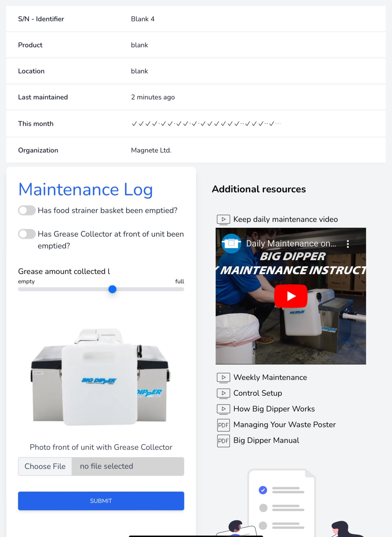Open YouTube video three-dot options menu
The width and height of the screenshot is (392, 537).
pyautogui.click(x=348, y=244)
